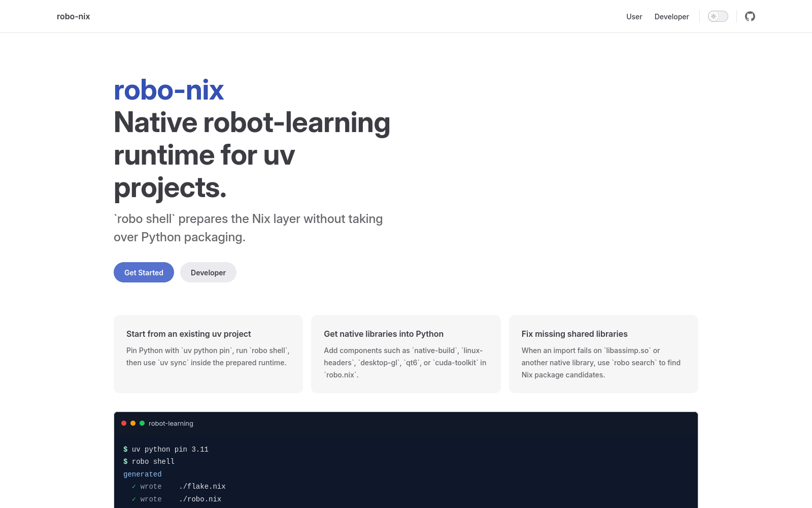Click the red terminal window dot
This screenshot has height=508, width=812.
124,423
